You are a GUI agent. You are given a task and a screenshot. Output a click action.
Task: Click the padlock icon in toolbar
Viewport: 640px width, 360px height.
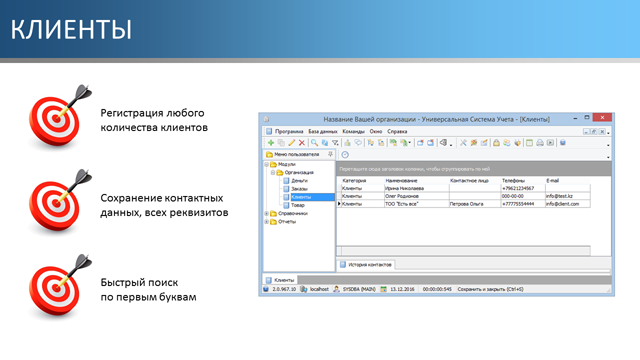pyautogui.click(x=496, y=143)
